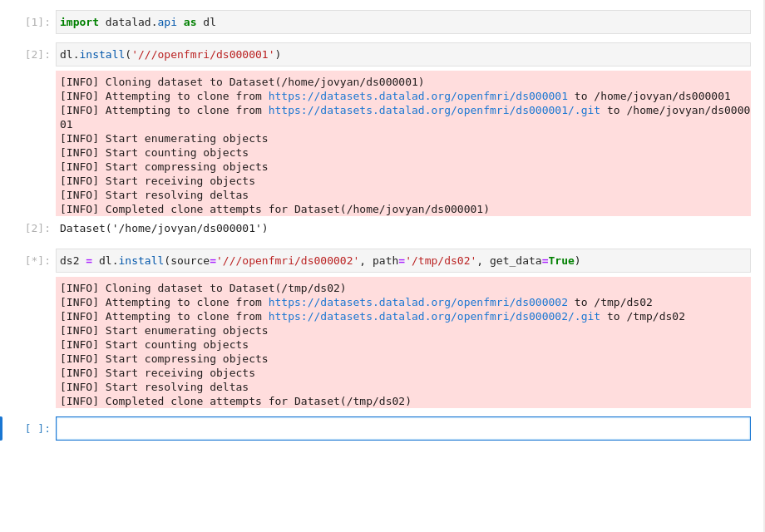Select the import datalad code cell

click(249, 22)
